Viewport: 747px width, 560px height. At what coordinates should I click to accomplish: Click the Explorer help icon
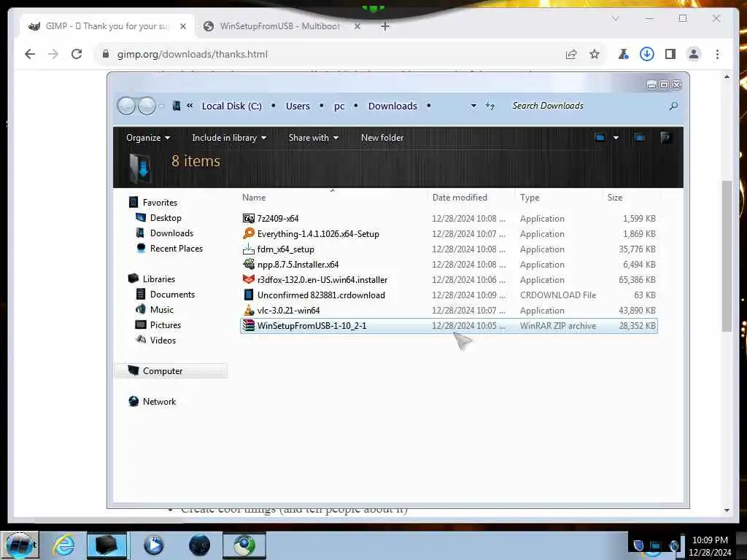665,138
